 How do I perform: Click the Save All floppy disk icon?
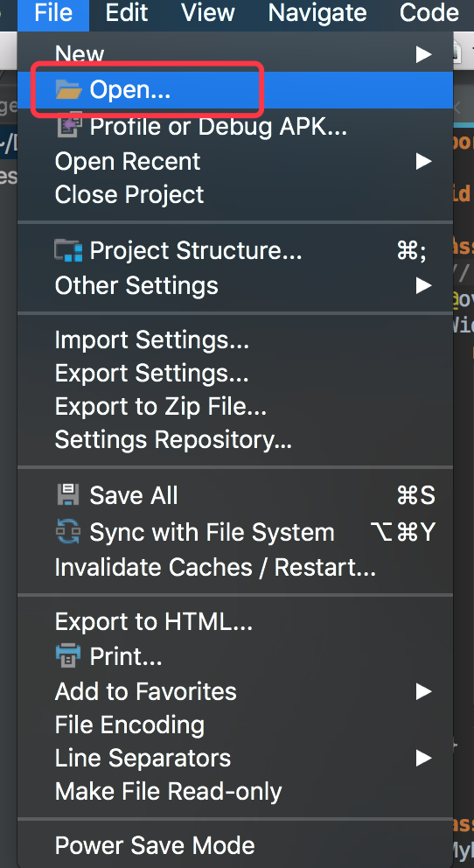68,495
